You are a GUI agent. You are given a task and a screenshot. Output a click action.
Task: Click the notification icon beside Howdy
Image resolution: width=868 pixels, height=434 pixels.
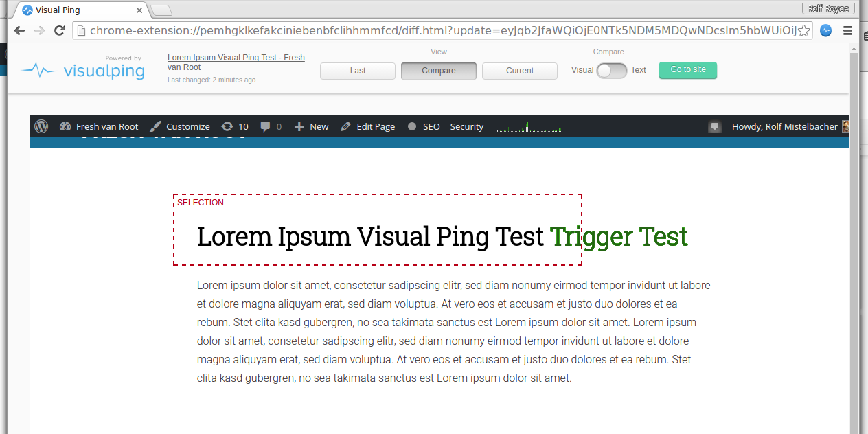[715, 126]
